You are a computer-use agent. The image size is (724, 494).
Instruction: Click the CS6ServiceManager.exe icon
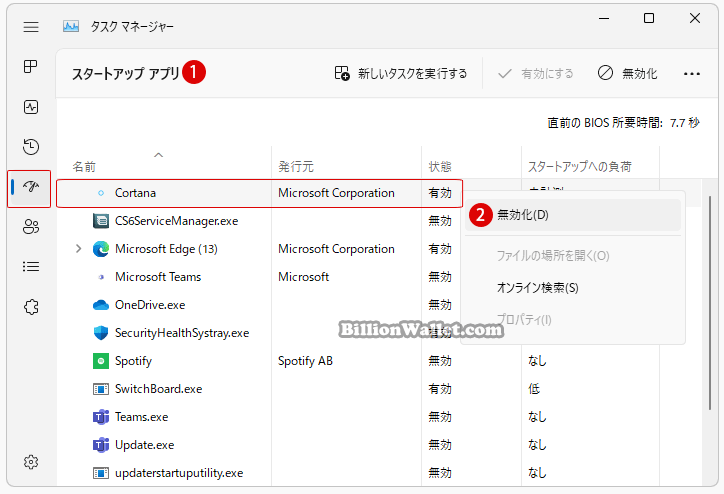click(101, 221)
